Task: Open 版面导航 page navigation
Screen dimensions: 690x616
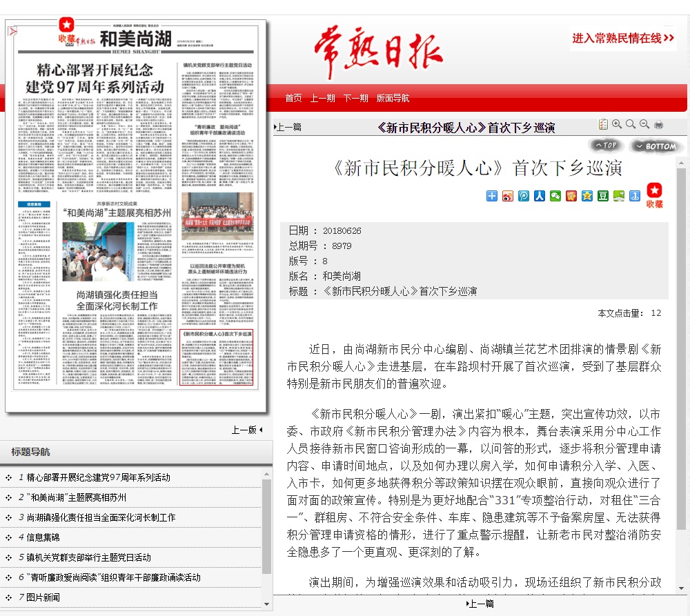Action: [x=393, y=98]
